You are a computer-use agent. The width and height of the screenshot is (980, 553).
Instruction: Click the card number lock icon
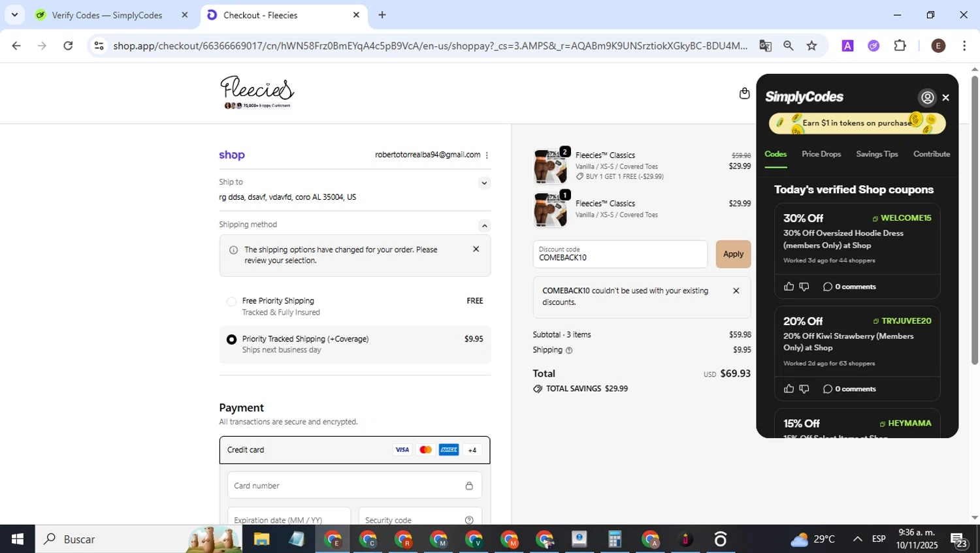pos(469,485)
